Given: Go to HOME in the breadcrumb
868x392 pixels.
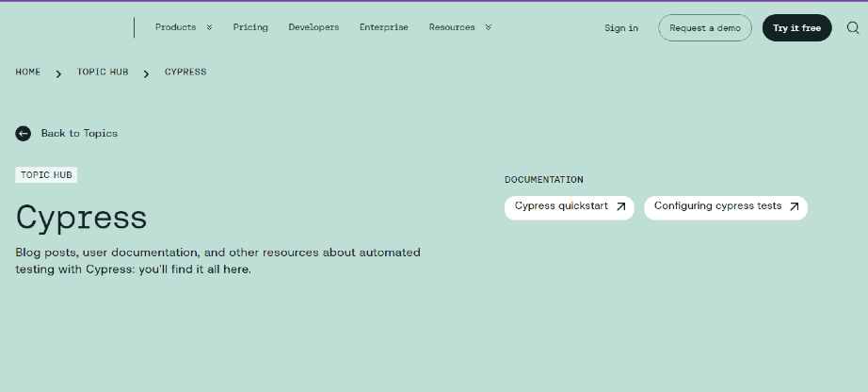Looking at the screenshot, I should 27,72.
